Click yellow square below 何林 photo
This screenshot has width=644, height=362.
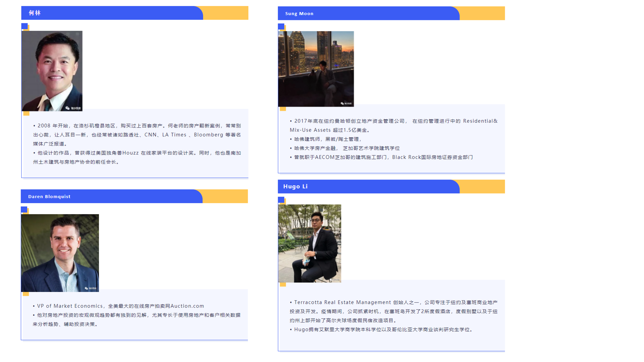26,113
